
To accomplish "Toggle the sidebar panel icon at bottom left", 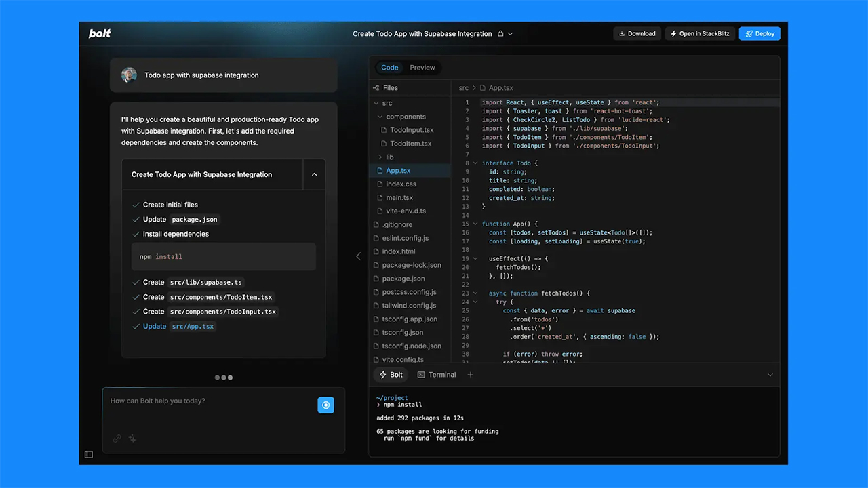I will point(89,454).
